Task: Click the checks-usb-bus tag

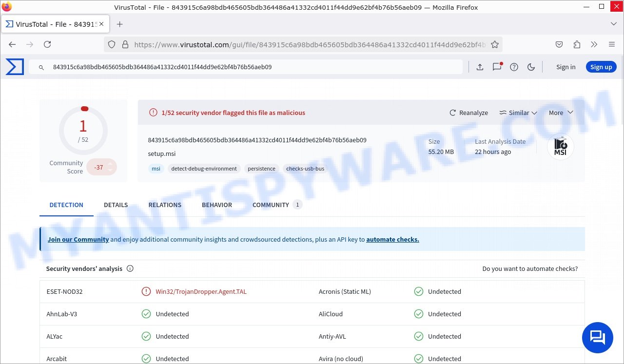Action: coord(305,169)
